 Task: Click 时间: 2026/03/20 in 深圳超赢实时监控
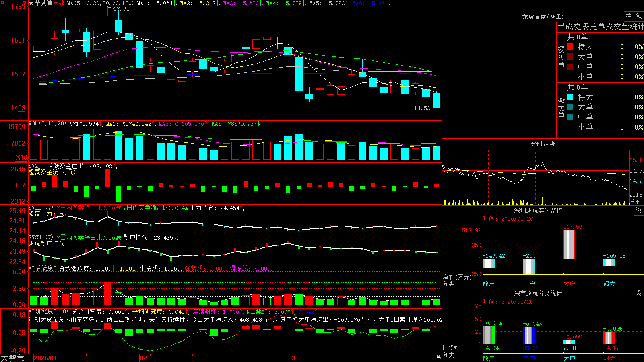tap(508, 219)
